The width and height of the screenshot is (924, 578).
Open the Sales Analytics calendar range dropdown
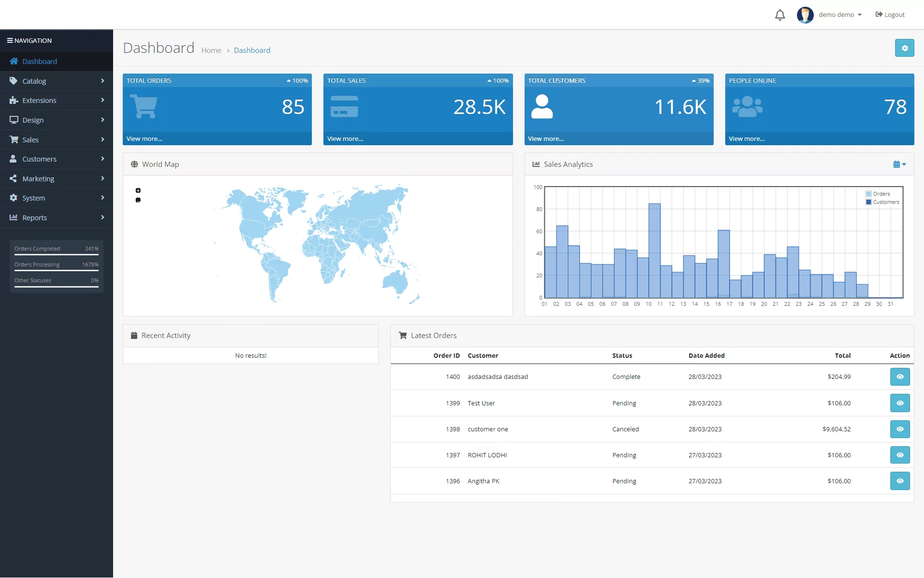[x=899, y=164]
